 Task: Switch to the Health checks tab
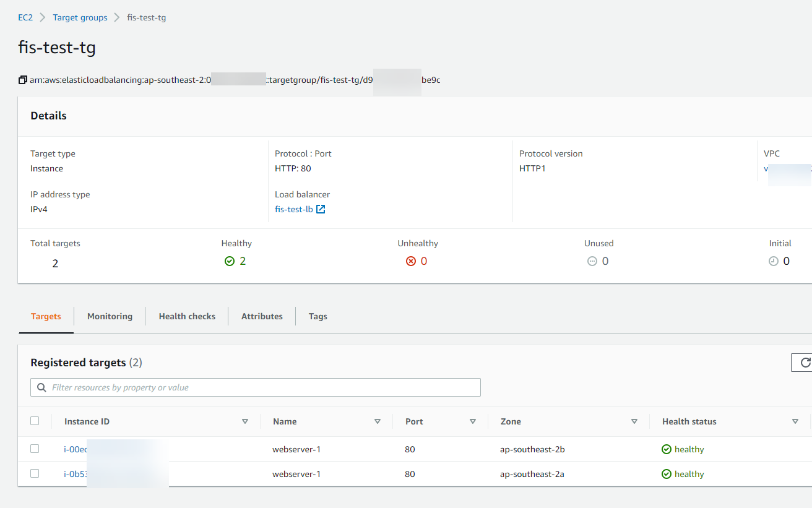click(x=187, y=316)
